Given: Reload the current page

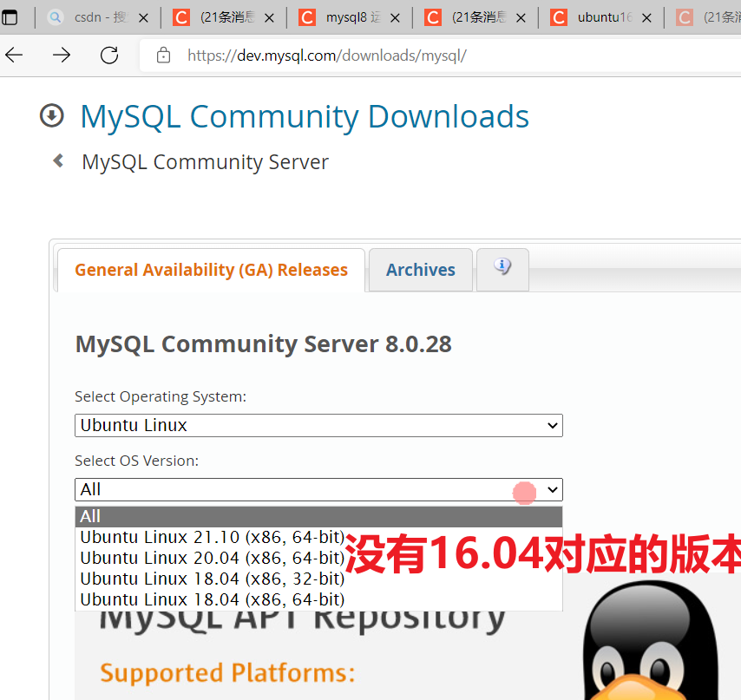Looking at the screenshot, I should 108,55.
